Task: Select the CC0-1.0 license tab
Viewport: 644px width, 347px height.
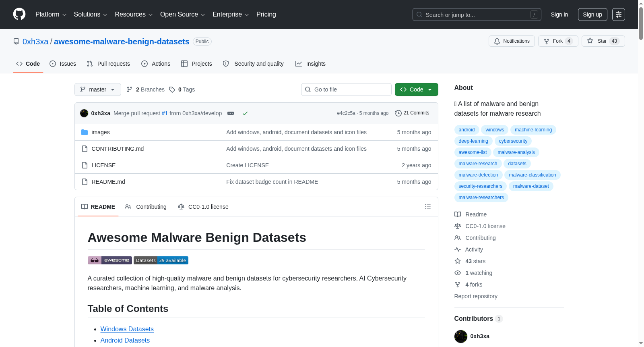Action: click(203, 207)
